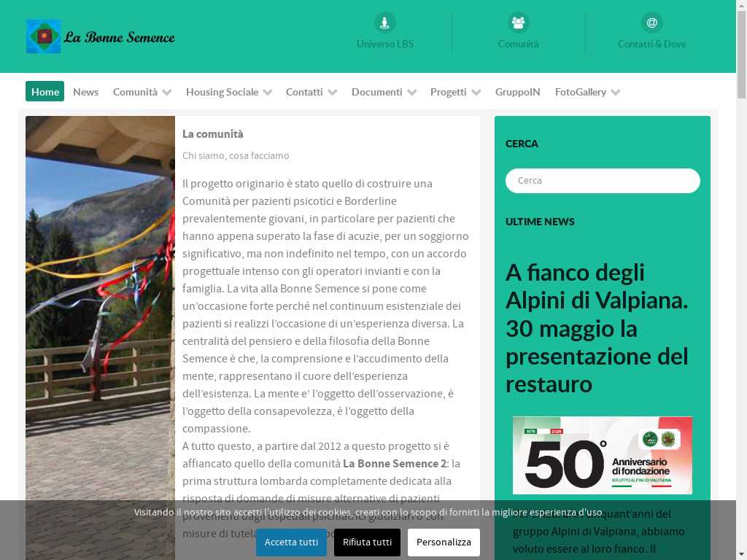
Task: Expand the FotoGallery menu chevron
Action: (616, 93)
